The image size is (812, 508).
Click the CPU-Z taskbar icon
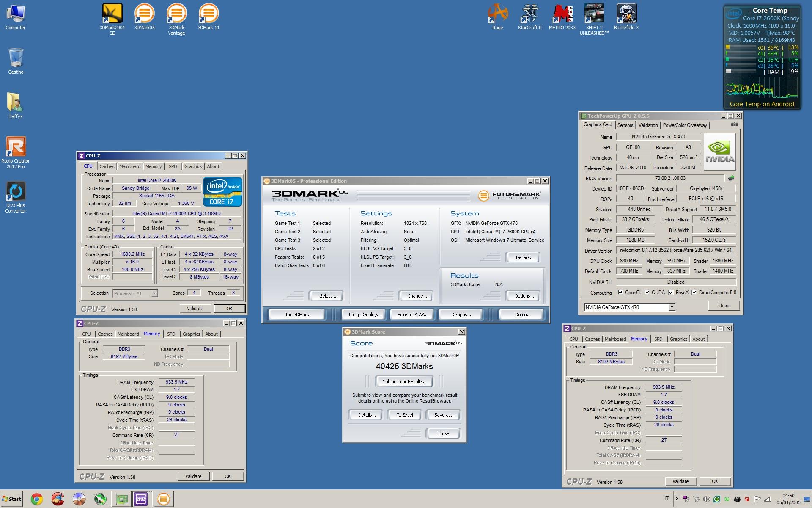tap(141, 500)
